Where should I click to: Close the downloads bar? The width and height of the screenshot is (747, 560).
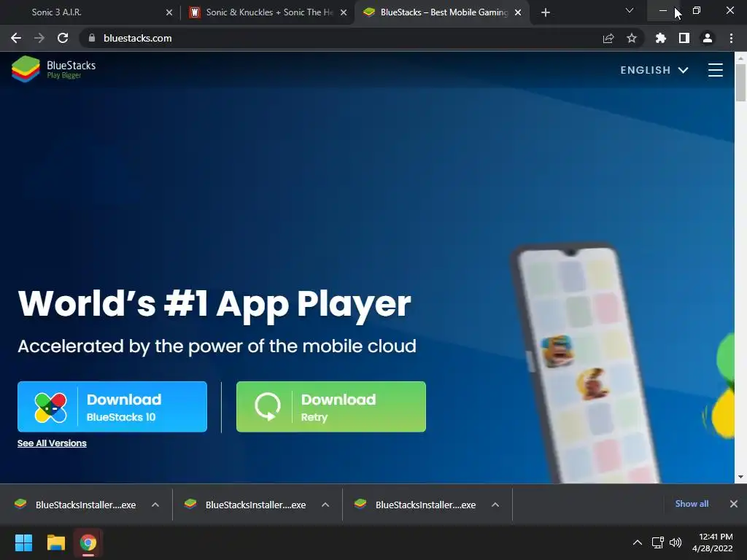click(734, 504)
